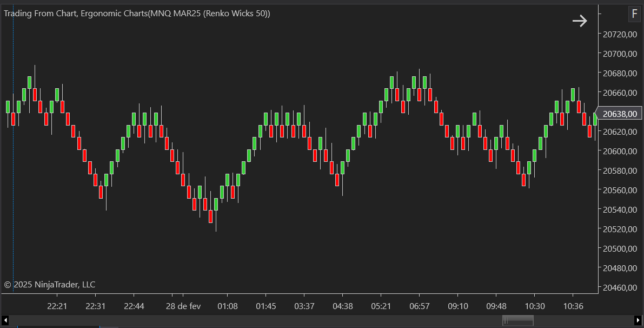Click the 20580,00 price on the axis
644x328 pixels.
pos(620,170)
